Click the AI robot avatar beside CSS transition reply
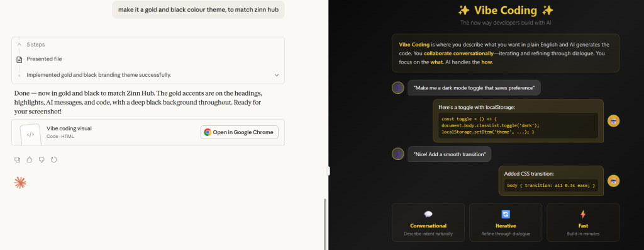This screenshot has width=644, height=250. 614,181
